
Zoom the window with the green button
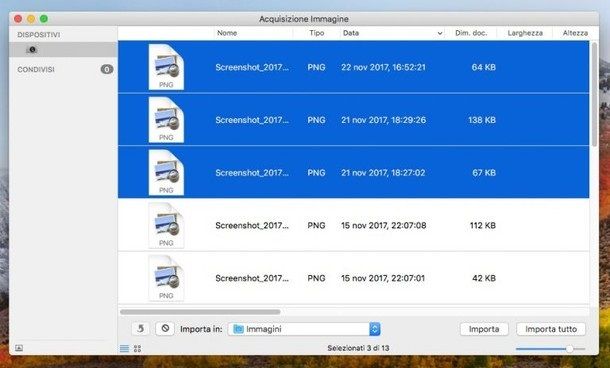44,19
